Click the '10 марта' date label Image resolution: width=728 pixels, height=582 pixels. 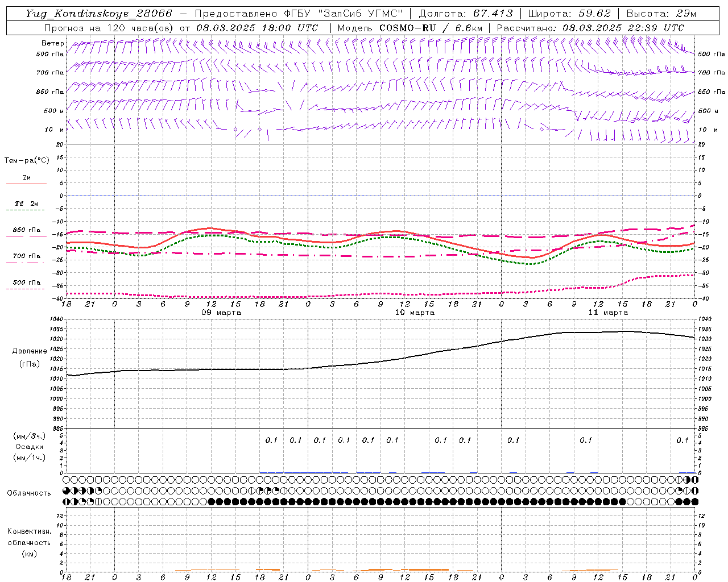(415, 313)
